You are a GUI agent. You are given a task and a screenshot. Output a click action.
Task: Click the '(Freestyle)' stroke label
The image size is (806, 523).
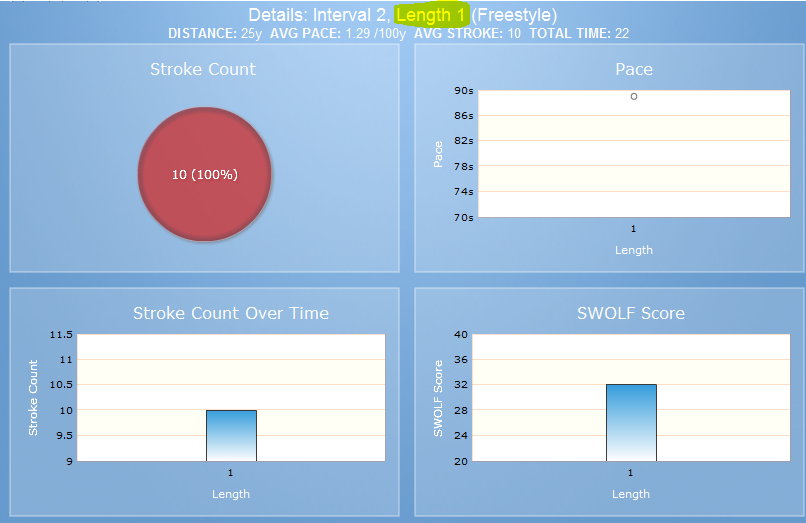[x=514, y=15]
